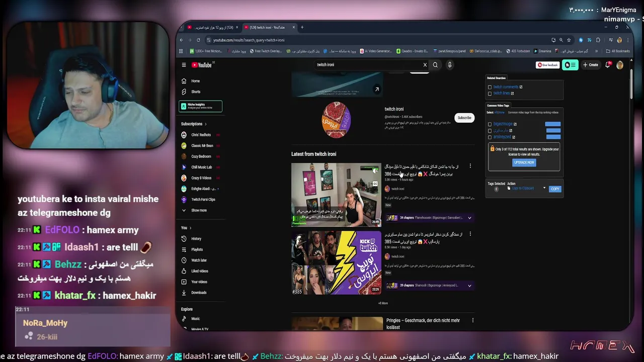Viewport: 644px width, 362px height.
Task: Clear the search text with the X
Action: click(x=425, y=65)
